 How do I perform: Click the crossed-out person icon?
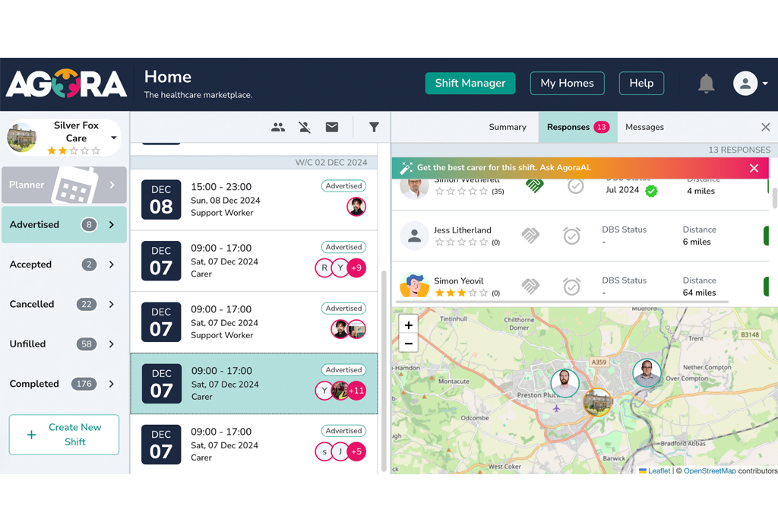[x=305, y=128]
